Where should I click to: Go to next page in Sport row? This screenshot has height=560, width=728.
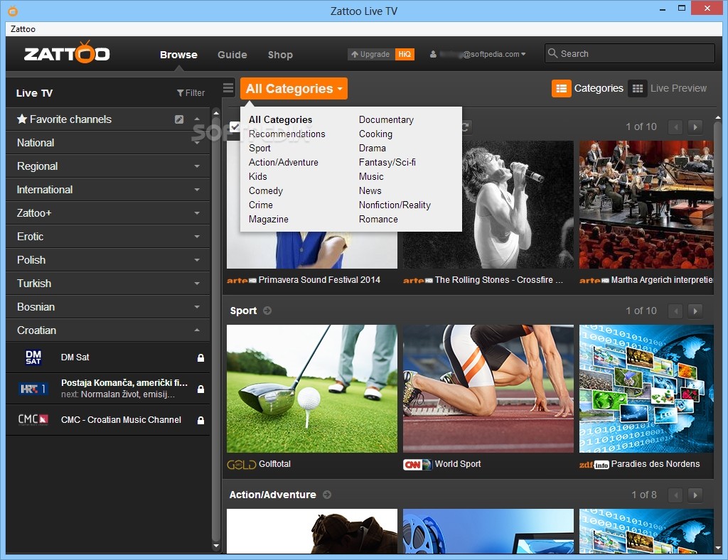[x=695, y=311]
